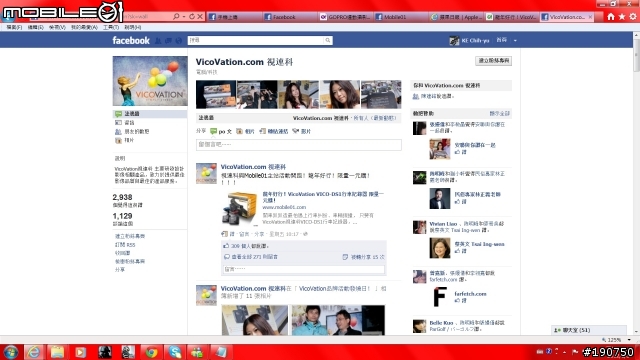Click the button at top right of page header
This screenshot has width=640, height=360.
[x=493, y=61]
